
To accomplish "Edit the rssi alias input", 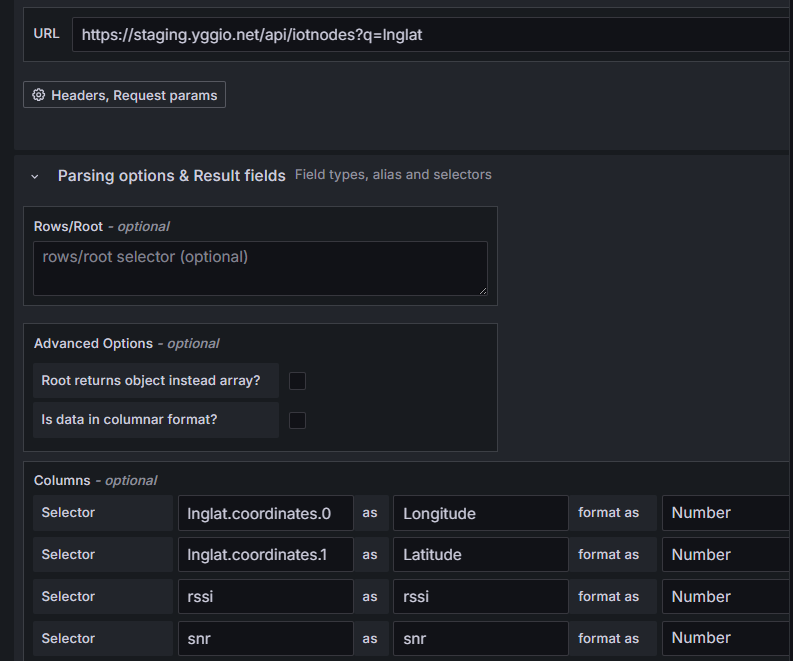I will coord(480,597).
